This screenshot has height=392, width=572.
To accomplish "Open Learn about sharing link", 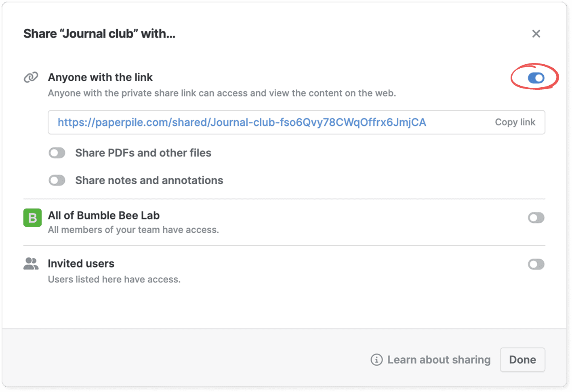I will point(439,360).
